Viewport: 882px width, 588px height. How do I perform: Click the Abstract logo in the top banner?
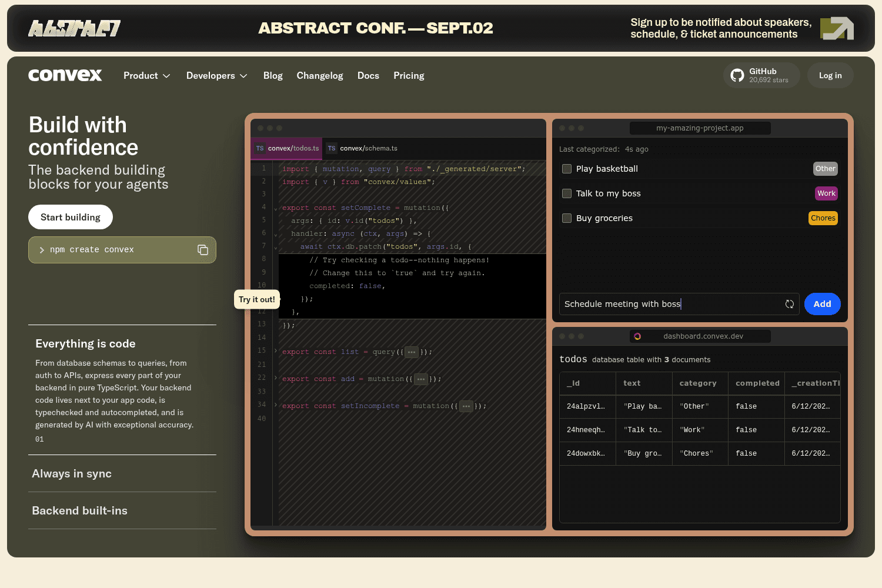(x=75, y=28)
